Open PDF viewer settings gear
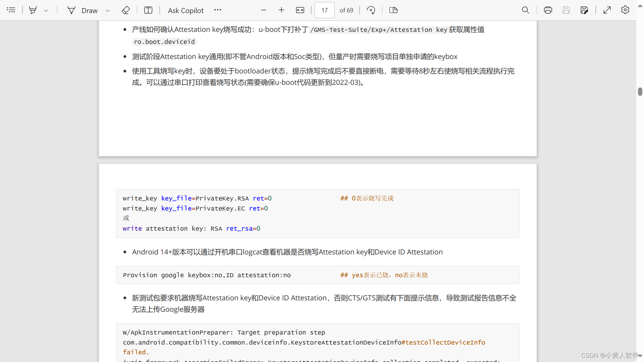Screen dimensions: 644x362 click(625, 10)
